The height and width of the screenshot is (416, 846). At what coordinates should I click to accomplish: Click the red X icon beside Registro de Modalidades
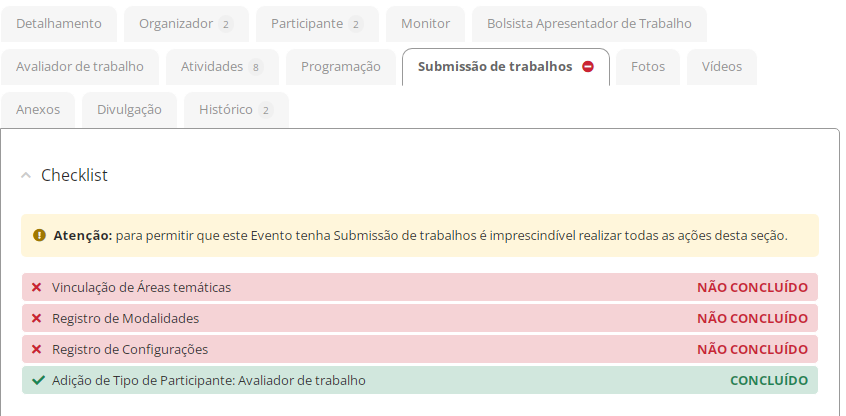[x=37, y=318]
